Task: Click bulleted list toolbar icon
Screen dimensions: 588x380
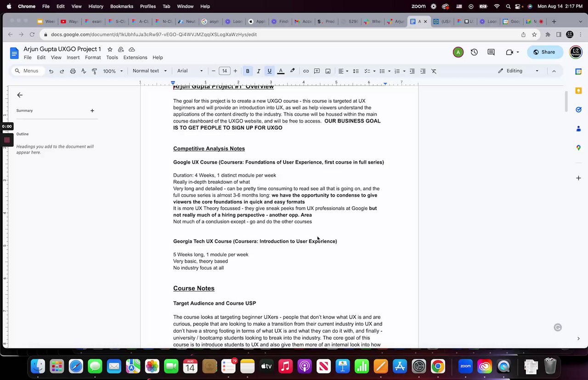Action: coord(382,71)
